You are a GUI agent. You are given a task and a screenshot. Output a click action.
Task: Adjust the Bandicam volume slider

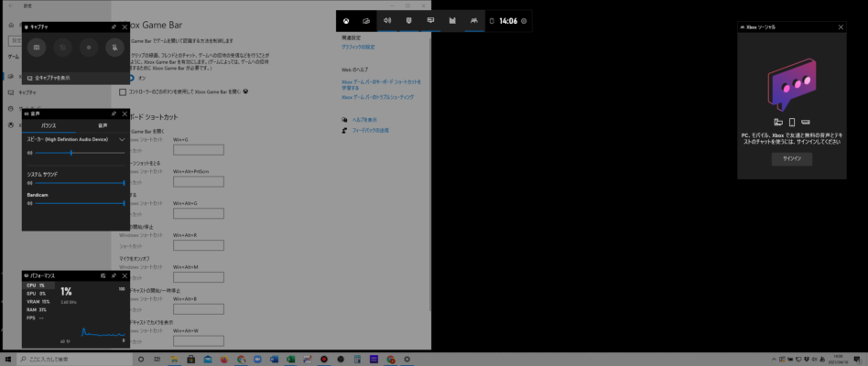[80, 203]
